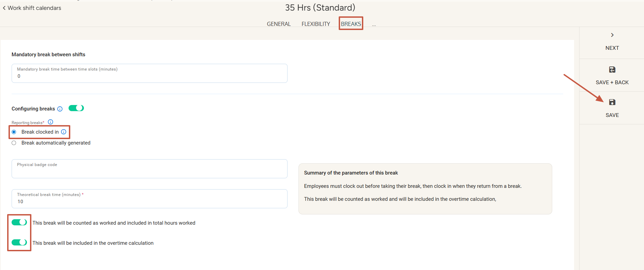Click the Save + Back icon

[612, 70]
